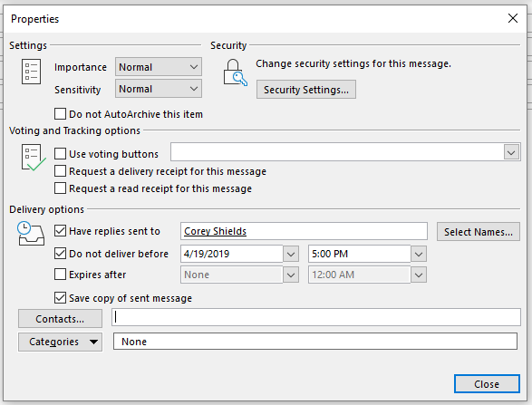Click the Settings list icon

[x=31, y=72]
